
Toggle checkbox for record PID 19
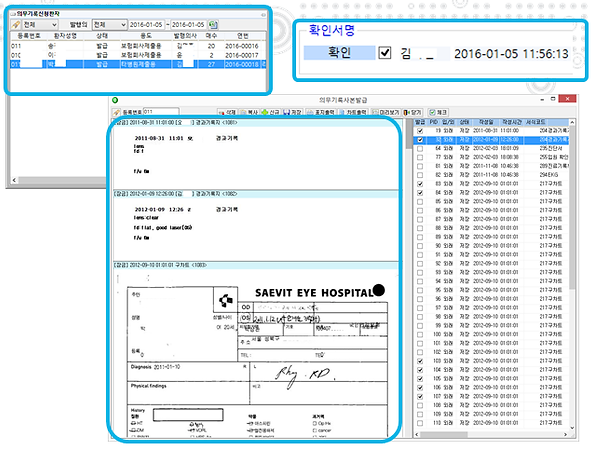[420, 131]
